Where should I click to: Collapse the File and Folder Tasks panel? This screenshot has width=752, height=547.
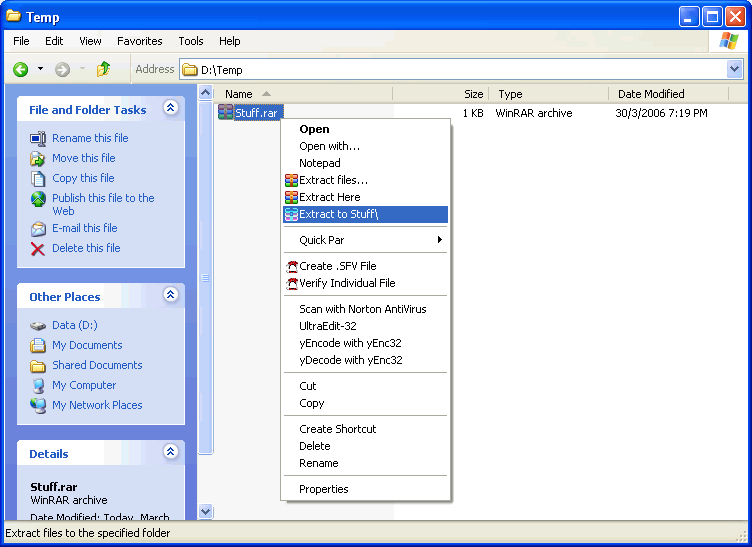click(170, 108)
